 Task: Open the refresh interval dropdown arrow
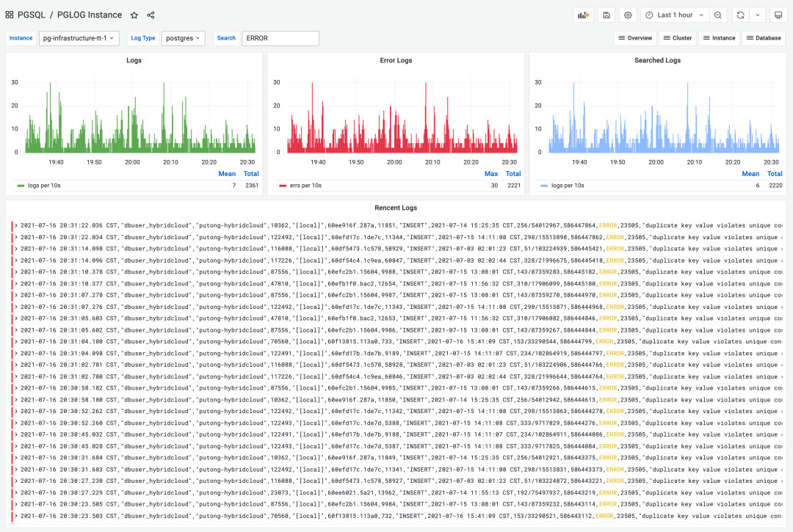tap(758, 15)
